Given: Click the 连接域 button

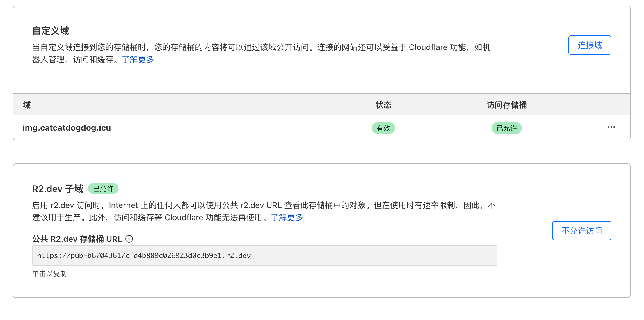Looking at the screenshot, I should [590, 45].
